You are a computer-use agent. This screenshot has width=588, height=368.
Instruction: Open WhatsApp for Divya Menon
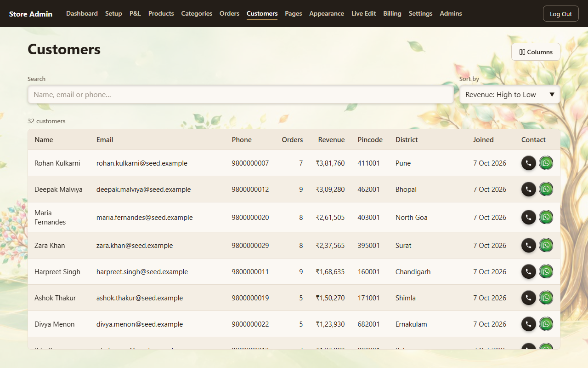546,324
